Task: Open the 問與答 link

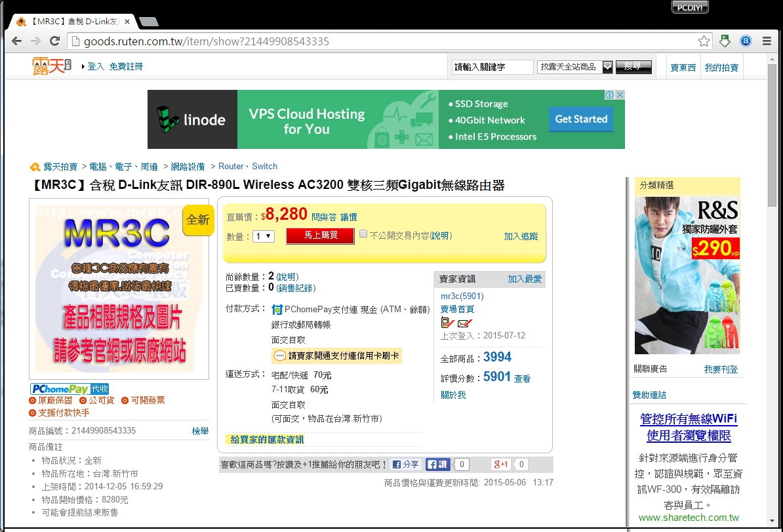Action: [x=324, y=217]
